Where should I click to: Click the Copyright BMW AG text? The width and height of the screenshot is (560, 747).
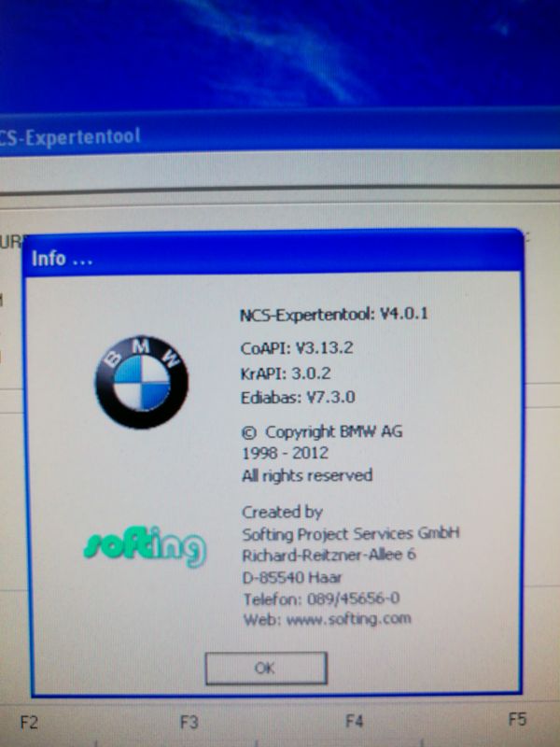tap(322, 432)
